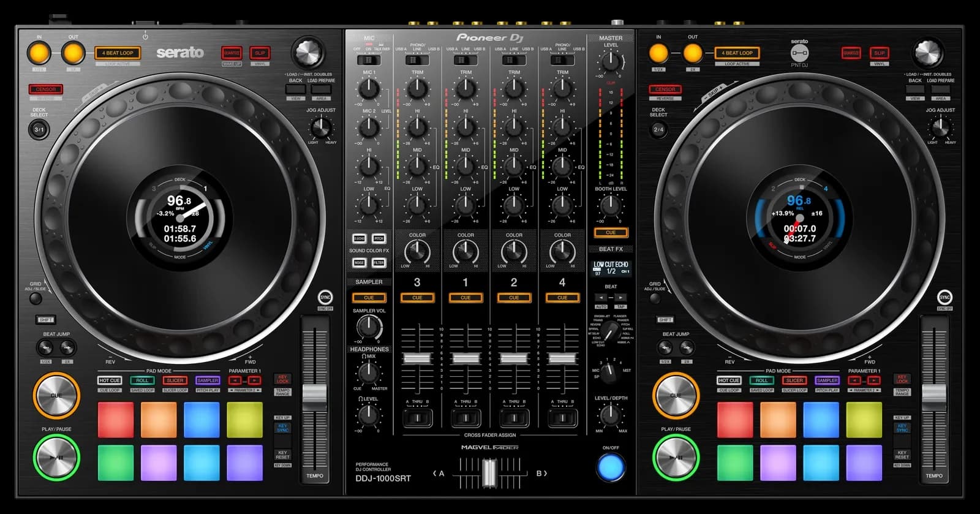The height and width of the screenshot is (514, 980).
Task: Tap the left deck loop OUT button
Action: click(x=73, y=53)
